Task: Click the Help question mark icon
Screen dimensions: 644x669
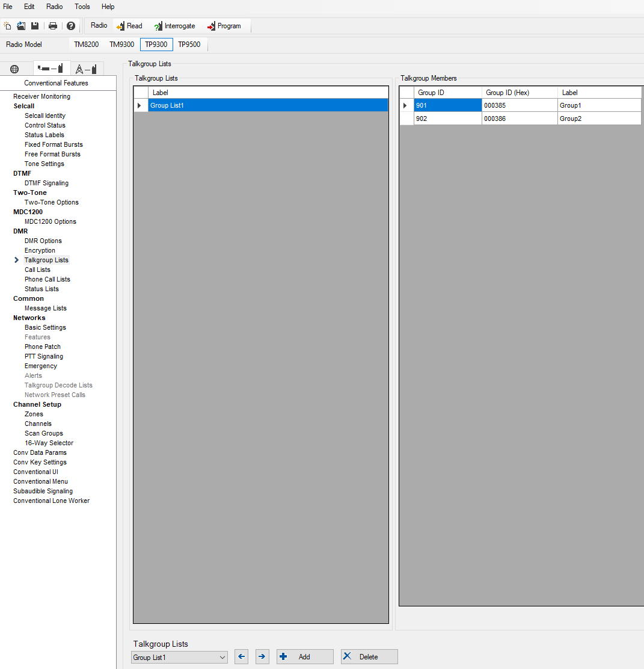Action: point(71,26)
